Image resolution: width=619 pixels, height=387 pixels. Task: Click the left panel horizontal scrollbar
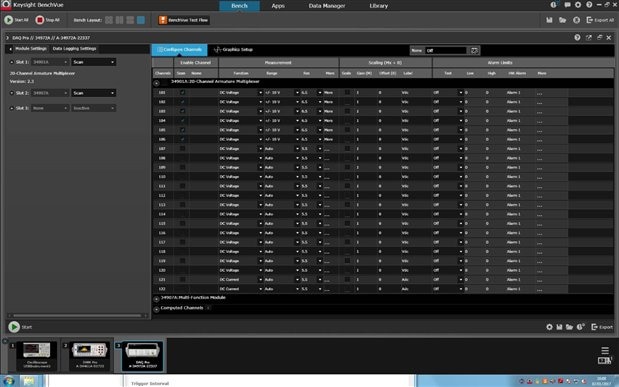[x=77, y=316]
